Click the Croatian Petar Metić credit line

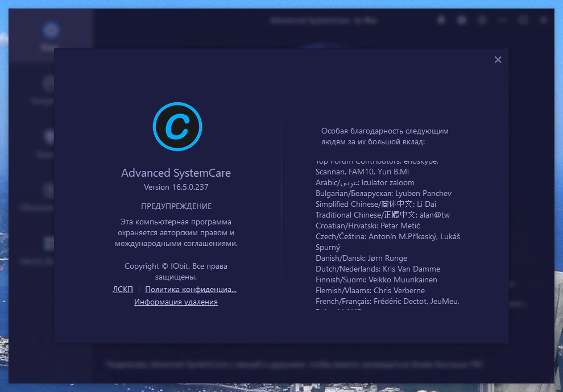pyautogui.click(x=368, y=226)
